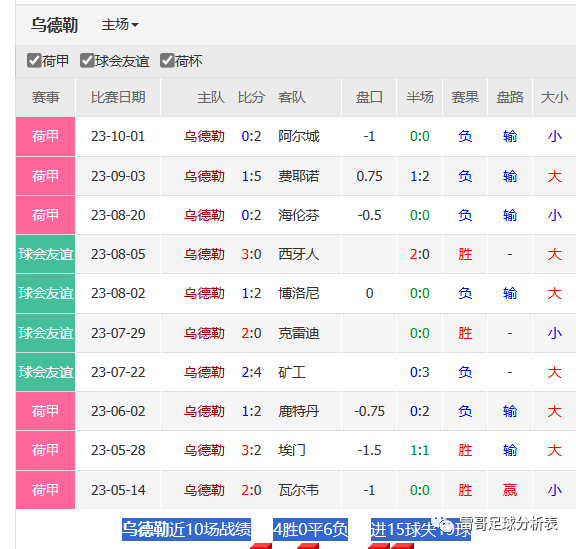Click the 比赛日期 column header
Screen dimensions: 576x549
tap(118, 97)
